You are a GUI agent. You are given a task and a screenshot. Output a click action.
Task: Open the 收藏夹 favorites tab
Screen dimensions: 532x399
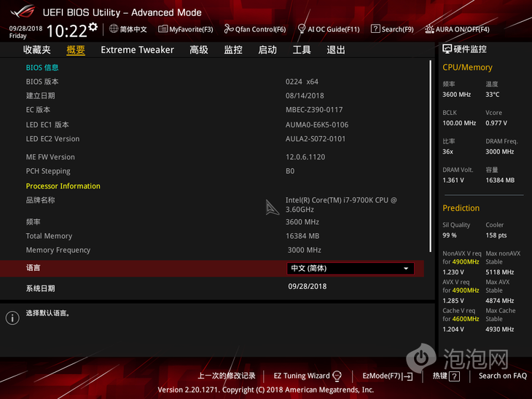(x=37, y=50)
